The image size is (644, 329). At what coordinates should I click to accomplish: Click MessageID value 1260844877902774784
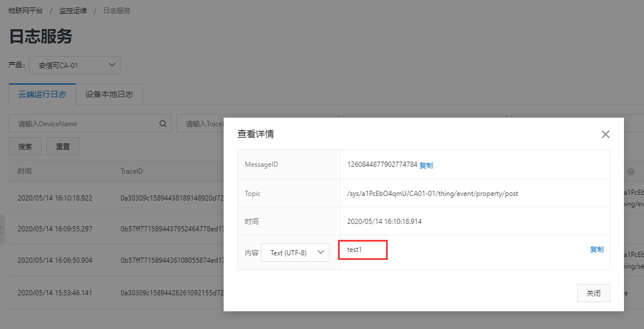(x=382, y=164)
